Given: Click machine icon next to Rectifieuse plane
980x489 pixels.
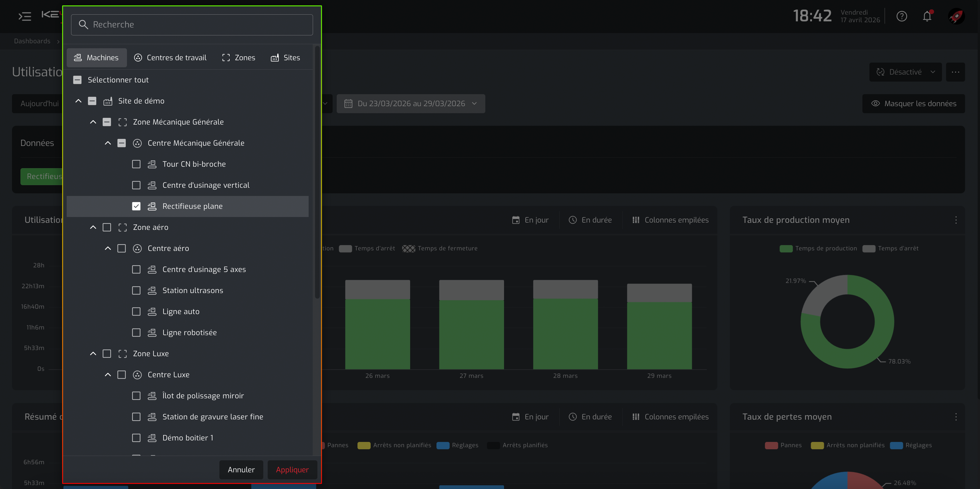Looking at the screenshot, I should coord(152,206).
